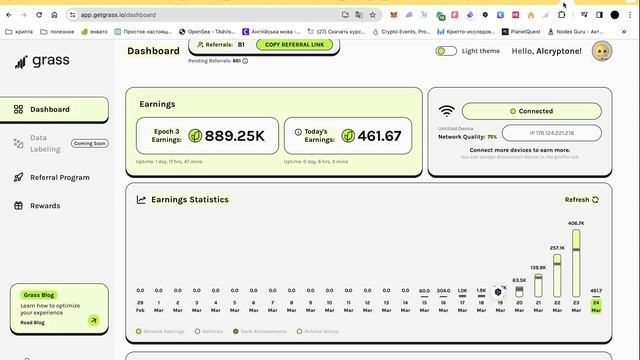
Task: Click the Coming Soon badge
Action: 90,143
